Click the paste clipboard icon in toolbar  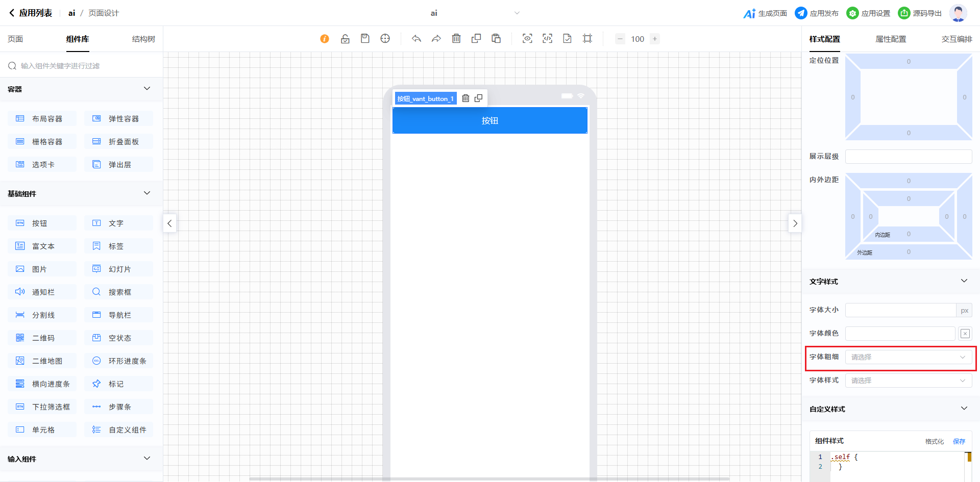[x=496, y=39]
